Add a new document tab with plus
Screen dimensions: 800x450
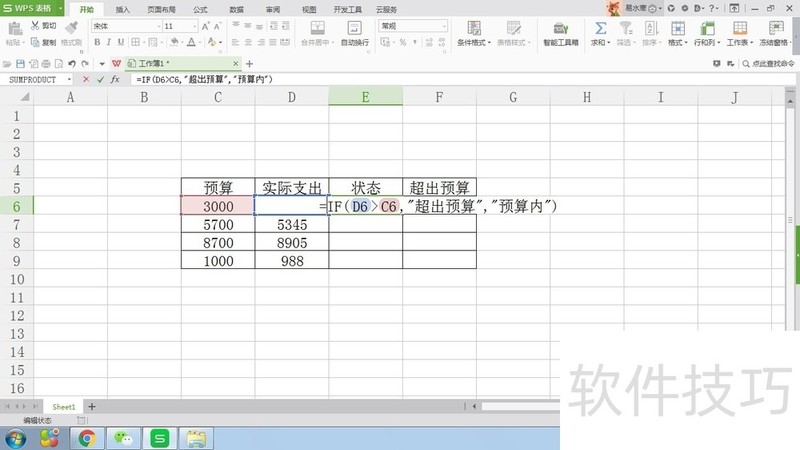click(x=249, y=64)
